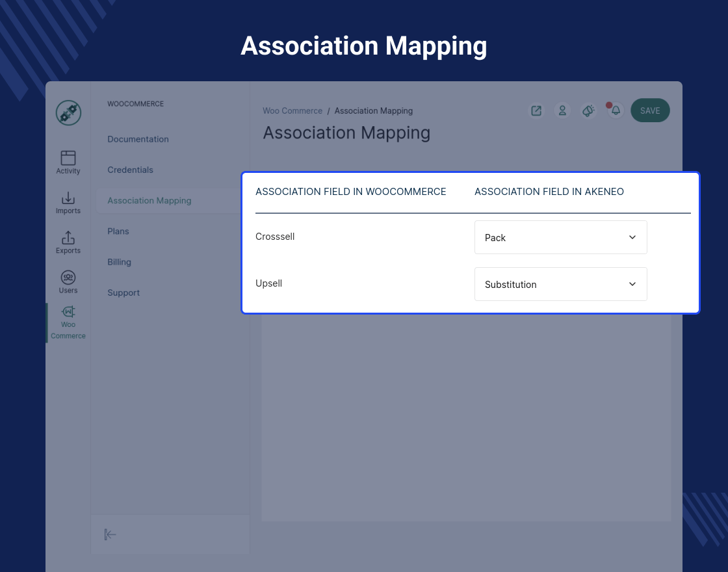Click the SAVE button
Viewport: 728px width, 572px height.
tap(650, 110)
